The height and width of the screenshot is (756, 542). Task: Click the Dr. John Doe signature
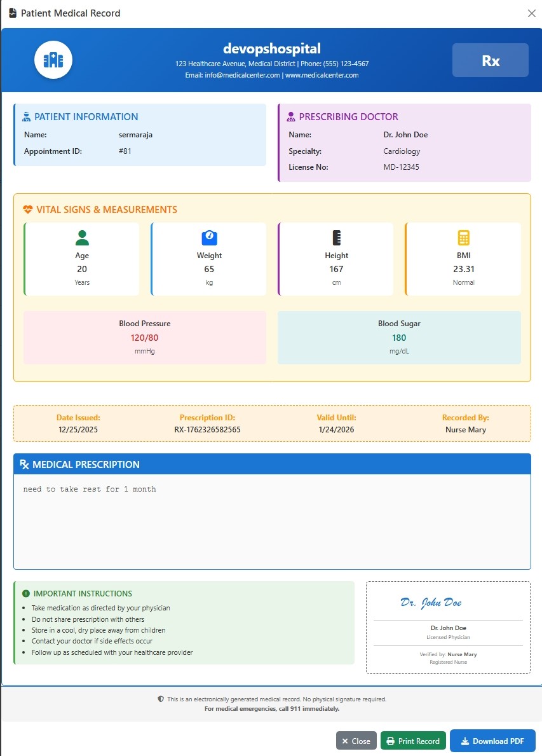[431, 603]
